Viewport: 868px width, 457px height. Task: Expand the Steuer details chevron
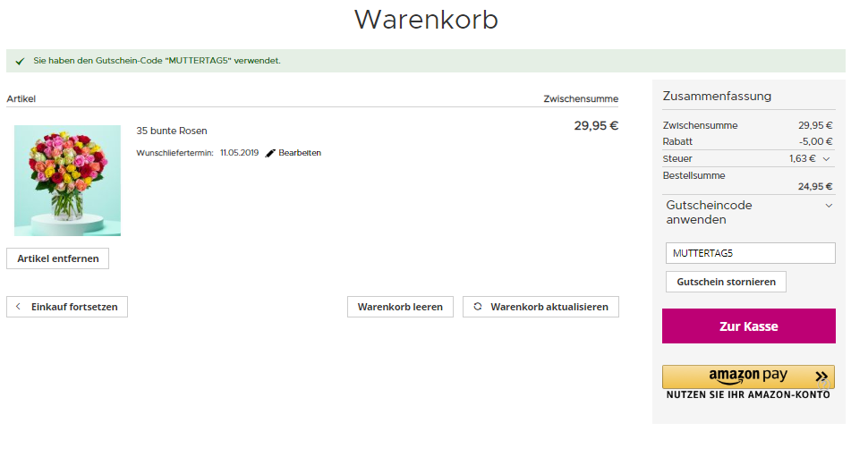pos(826,159)
